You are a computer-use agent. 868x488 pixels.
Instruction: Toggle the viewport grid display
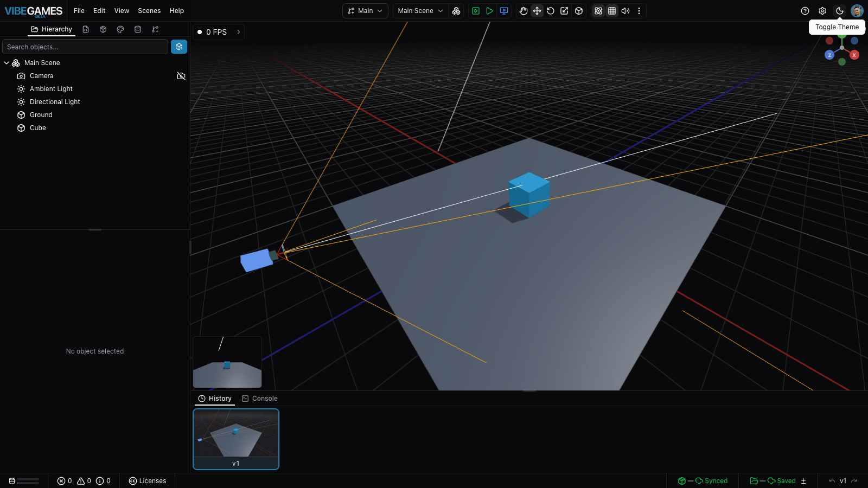pos(612,11)
